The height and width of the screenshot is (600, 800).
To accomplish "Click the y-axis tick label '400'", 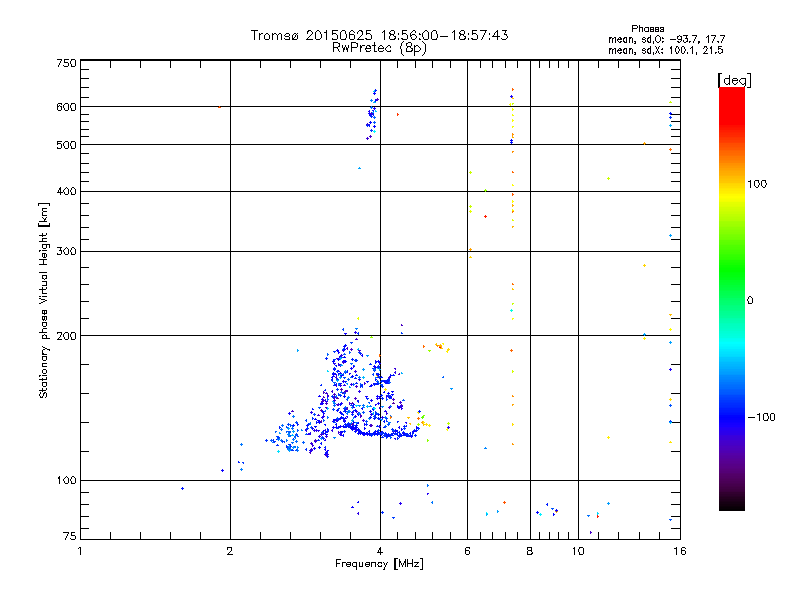I will [x=66, y=192].
